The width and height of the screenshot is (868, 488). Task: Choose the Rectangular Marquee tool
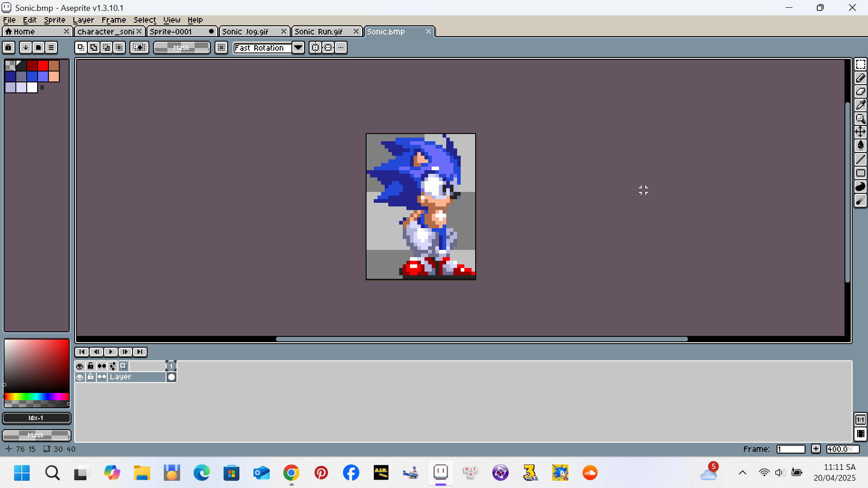860,64
